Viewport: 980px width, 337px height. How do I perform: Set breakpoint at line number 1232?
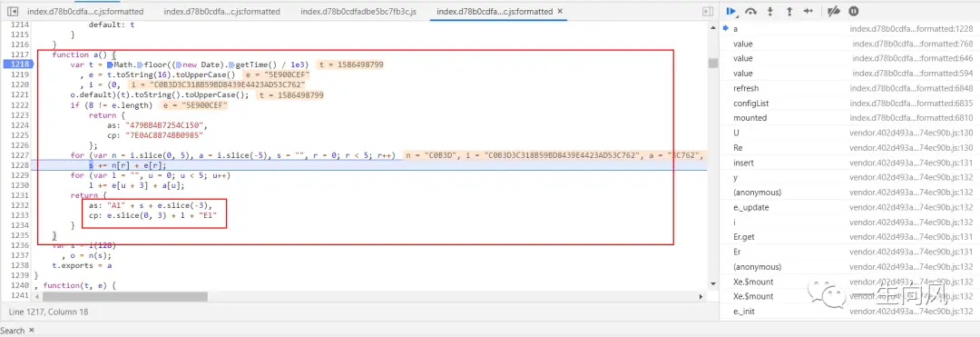click(x=19, y=205)
